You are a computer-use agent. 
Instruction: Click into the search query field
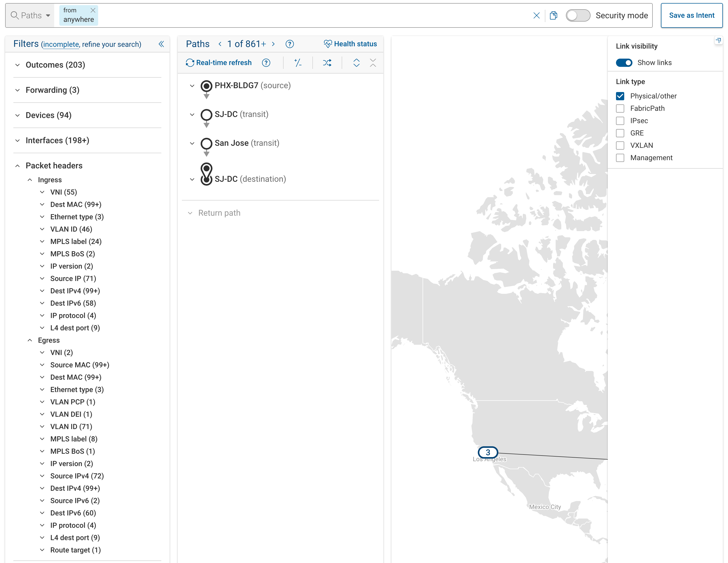[313, 15]
